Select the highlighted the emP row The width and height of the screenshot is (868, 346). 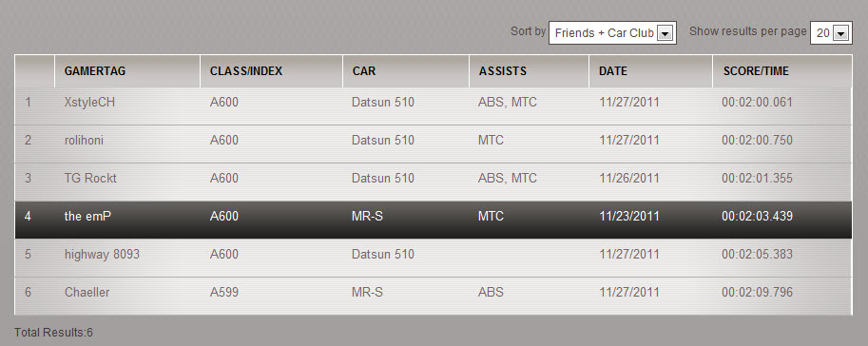pyautogui.click(x=434, y=220)
